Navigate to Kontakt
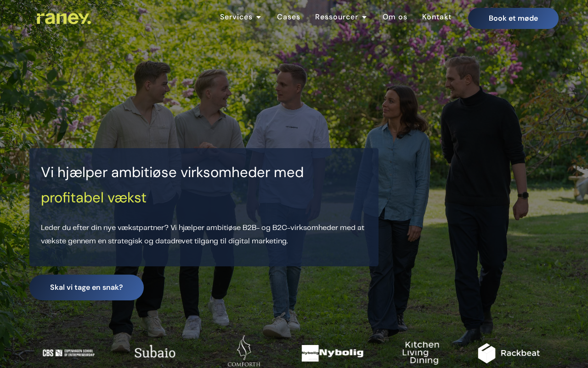 [x=437, y=17]
